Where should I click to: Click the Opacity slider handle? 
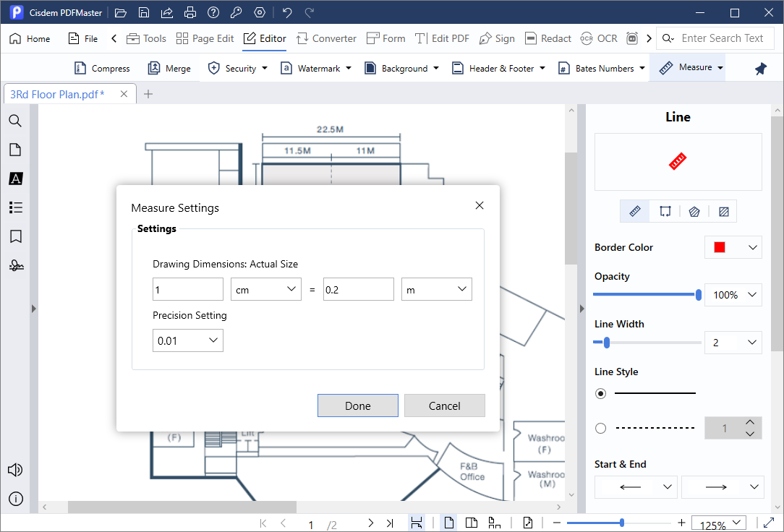coord(699,295)
